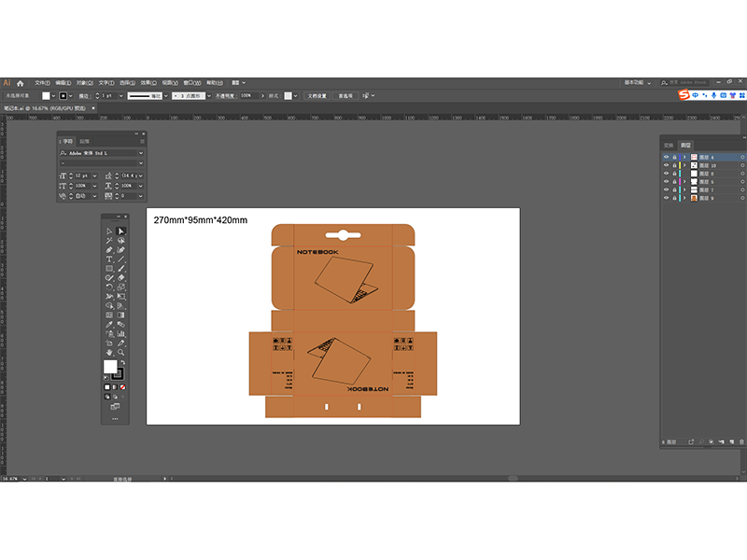
Task: Open the 文件 menu
Action: (41, 82)
